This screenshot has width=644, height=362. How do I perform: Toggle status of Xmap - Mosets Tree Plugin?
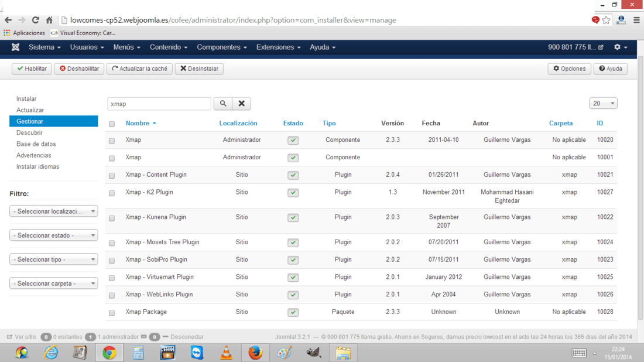(x=293, y=243)
